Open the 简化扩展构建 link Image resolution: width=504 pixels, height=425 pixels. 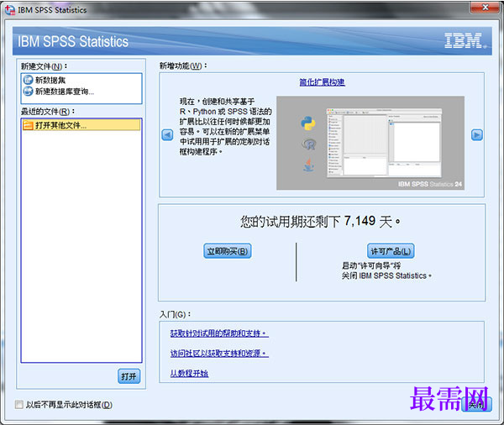(x=322, y=82)
